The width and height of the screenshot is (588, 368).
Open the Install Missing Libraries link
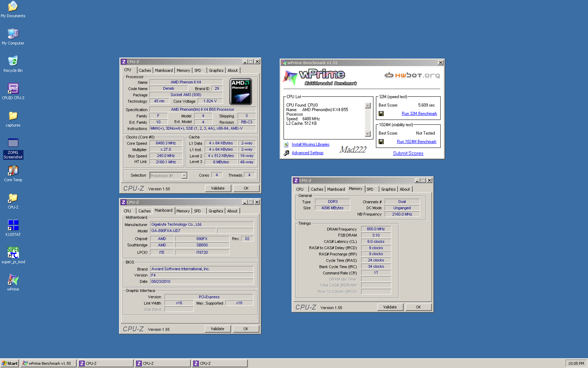pyautogui.click(x=311, y=145)
